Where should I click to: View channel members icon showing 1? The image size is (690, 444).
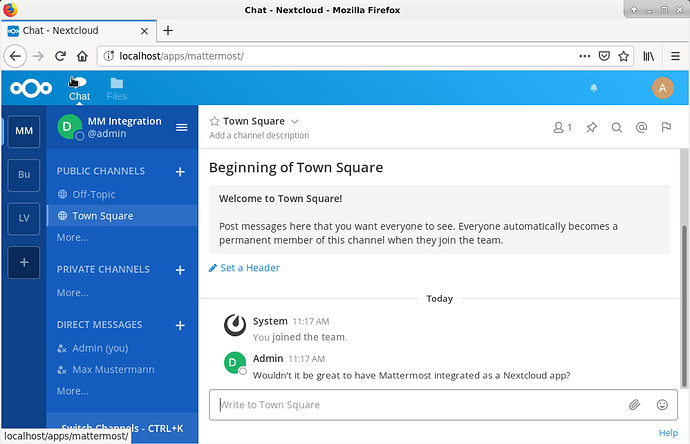click(562, 128)
